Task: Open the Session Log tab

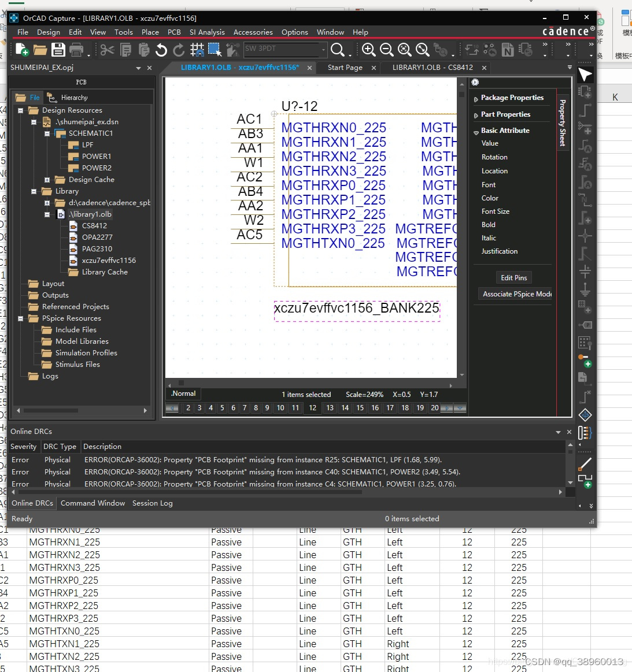Action: pyautogui.click(x=152, y=503)
